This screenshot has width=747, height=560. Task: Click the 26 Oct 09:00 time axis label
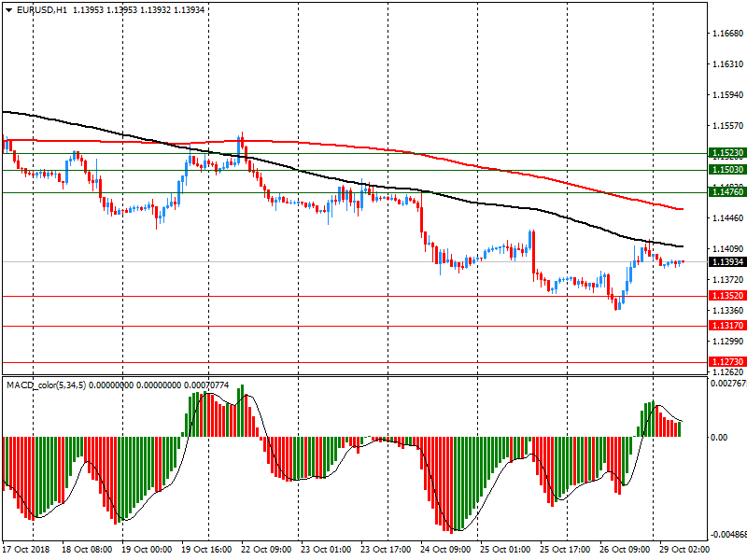pos(625,550)
